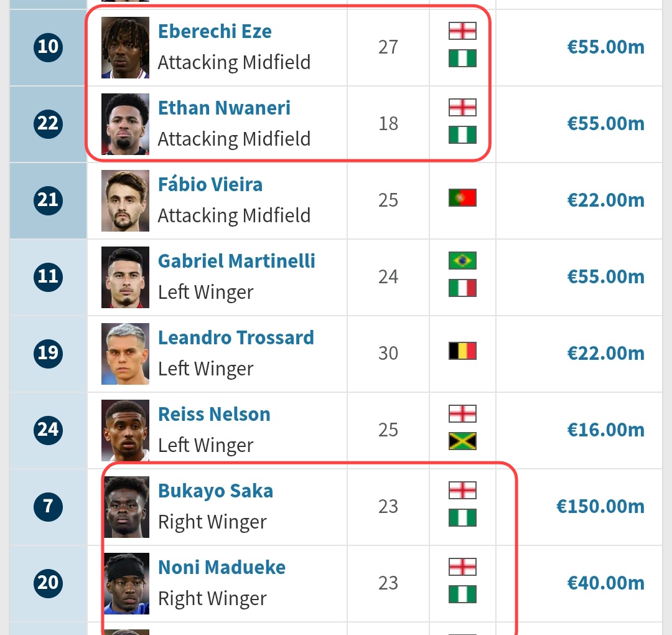
Task: Click Leandro Trossard's portrait thumbnail
Action: point(125,354)
